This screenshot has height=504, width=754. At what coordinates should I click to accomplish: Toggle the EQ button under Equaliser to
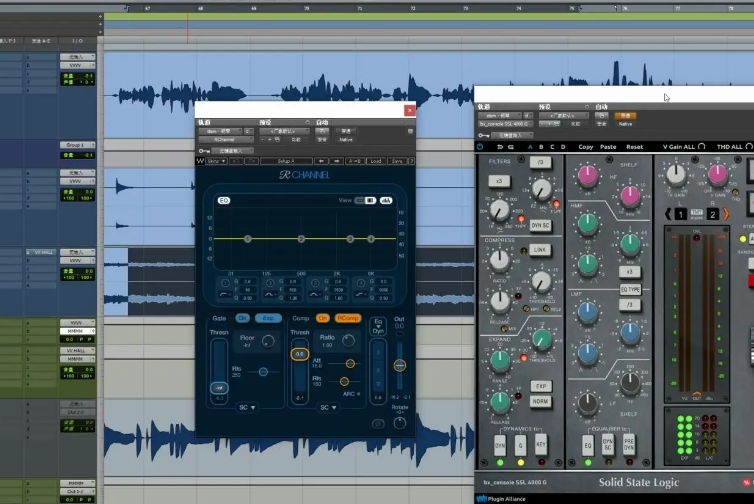coord(588,446)
